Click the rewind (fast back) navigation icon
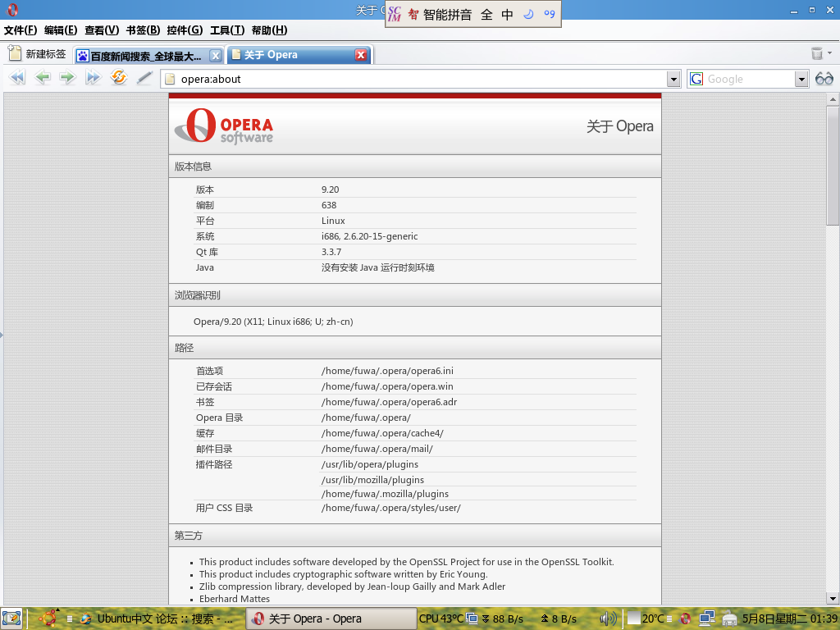The image size is (840, 630). 17,78
